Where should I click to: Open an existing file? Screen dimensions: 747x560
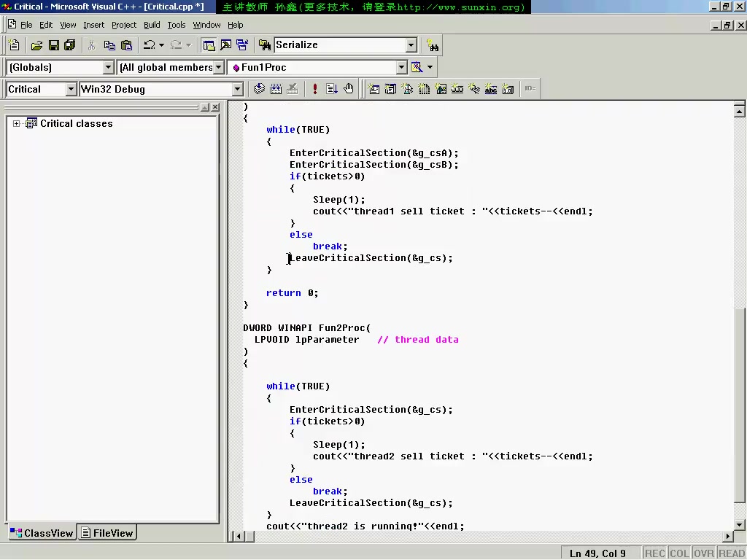pyautogui.click(x=36, y=44)
